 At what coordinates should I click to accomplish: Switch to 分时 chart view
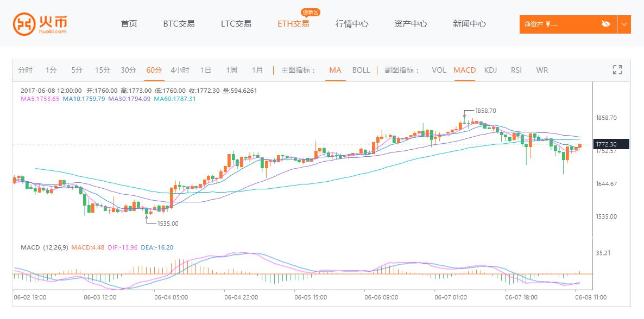click(25, 70)
